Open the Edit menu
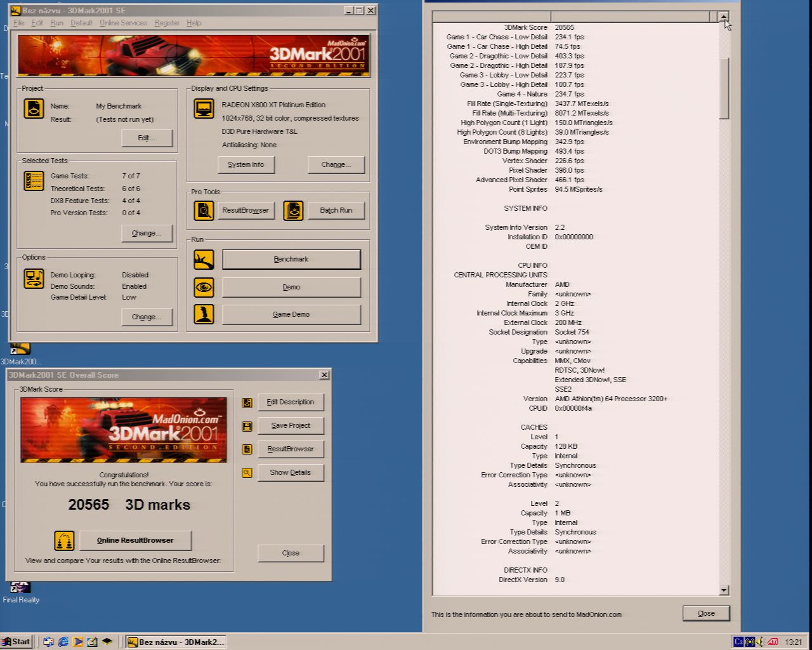 tap(37, 23)
